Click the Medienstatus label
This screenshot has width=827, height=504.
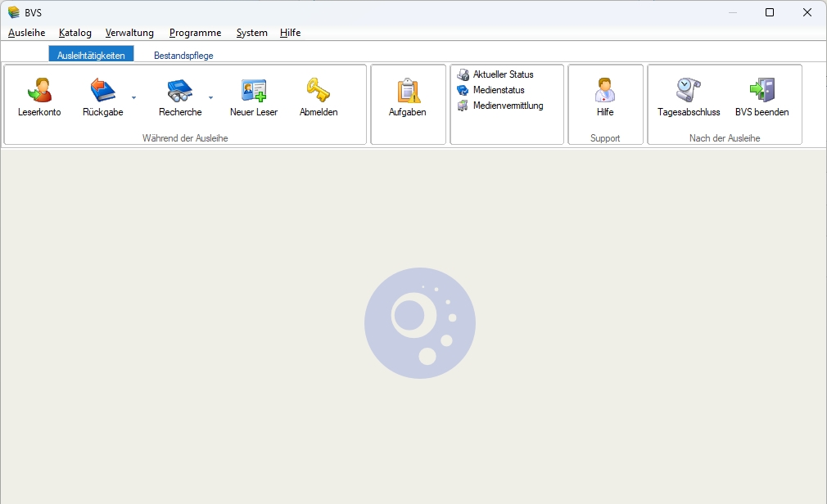point(499,90)
